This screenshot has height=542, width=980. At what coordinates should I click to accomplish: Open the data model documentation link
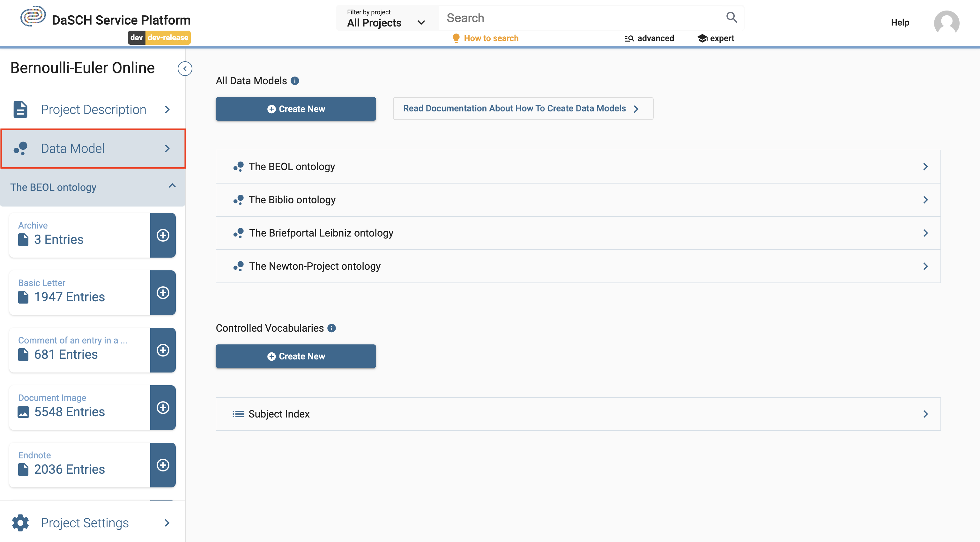[522, 109]
